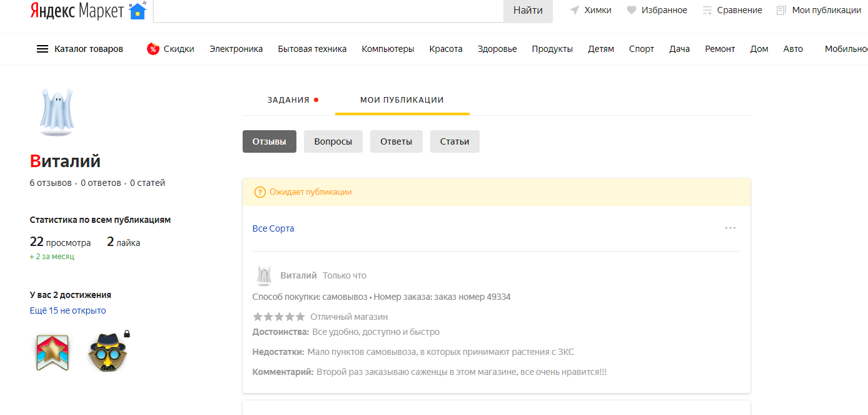Open the Дом category
The image size is (868, 415).
click(759, 49)
